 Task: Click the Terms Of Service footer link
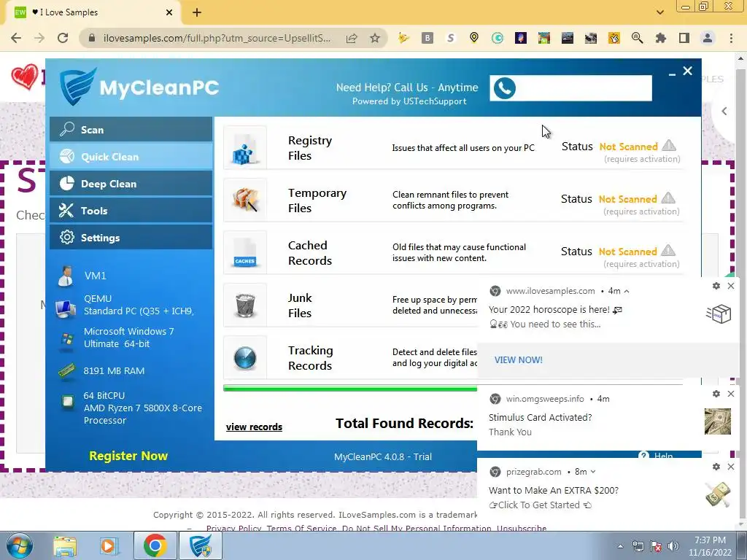click(301, 528)
